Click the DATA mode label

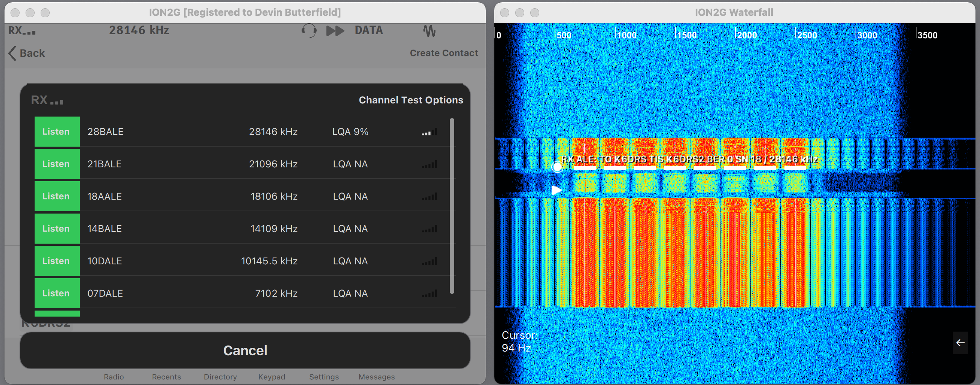pyautogui.click(x=369, y=30)
